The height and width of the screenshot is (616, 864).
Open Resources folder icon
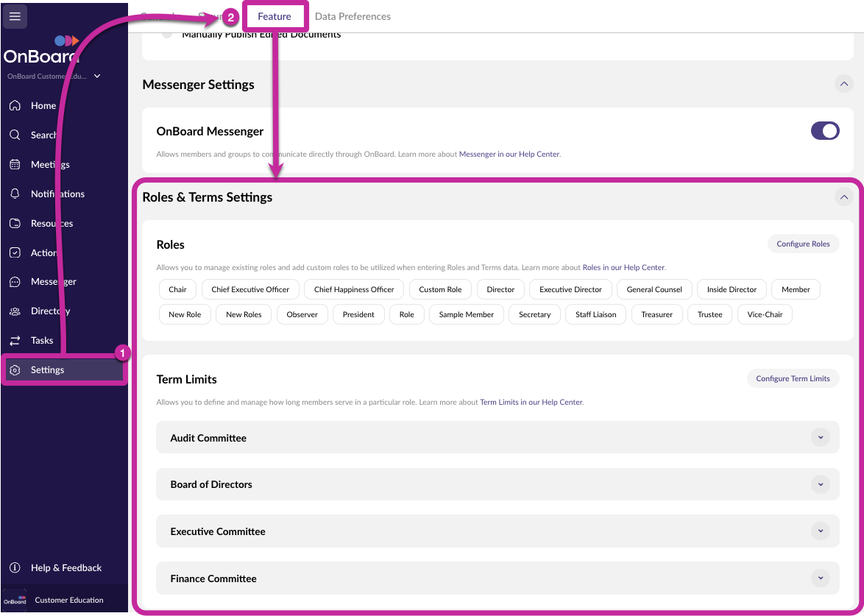15,224
